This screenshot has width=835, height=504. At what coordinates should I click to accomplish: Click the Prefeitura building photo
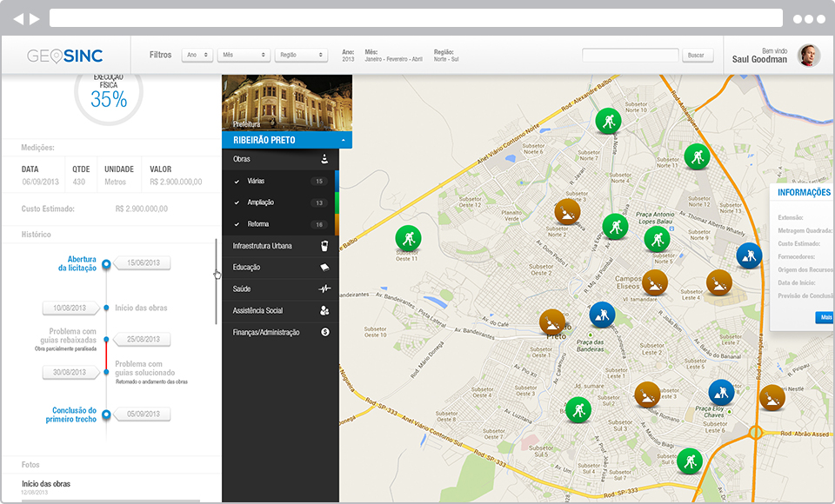(287, 103)
